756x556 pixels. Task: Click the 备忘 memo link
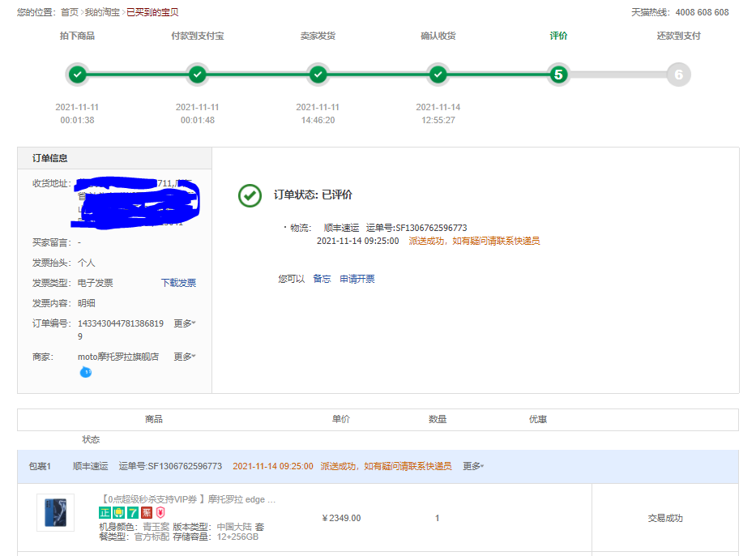[322, 279]
